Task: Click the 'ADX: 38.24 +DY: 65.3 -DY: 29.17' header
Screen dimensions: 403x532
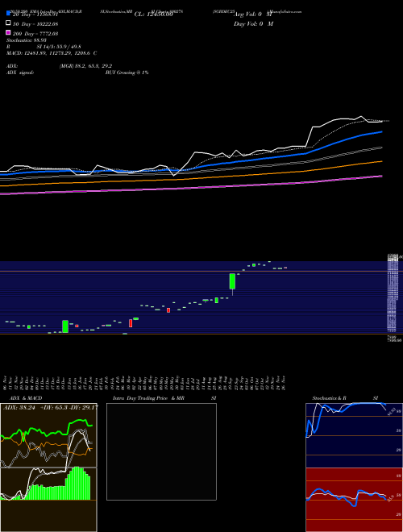Action: tap(51, 407)
